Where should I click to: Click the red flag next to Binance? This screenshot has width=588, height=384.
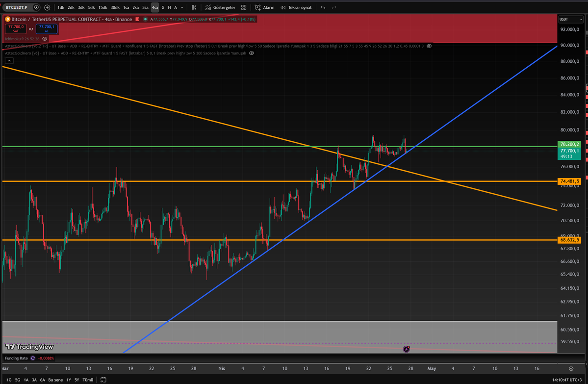pyautogui.click(x=137, y=19)
